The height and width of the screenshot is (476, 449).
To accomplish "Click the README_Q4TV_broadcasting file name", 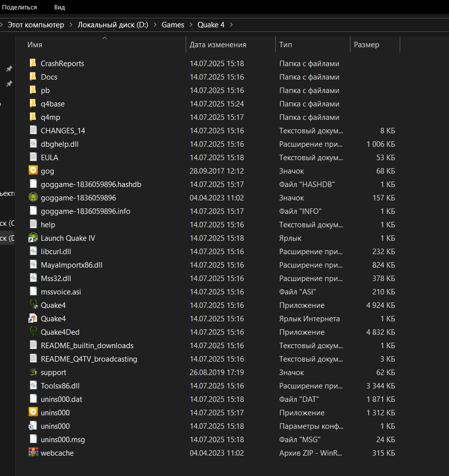I will tap(89, 359).
